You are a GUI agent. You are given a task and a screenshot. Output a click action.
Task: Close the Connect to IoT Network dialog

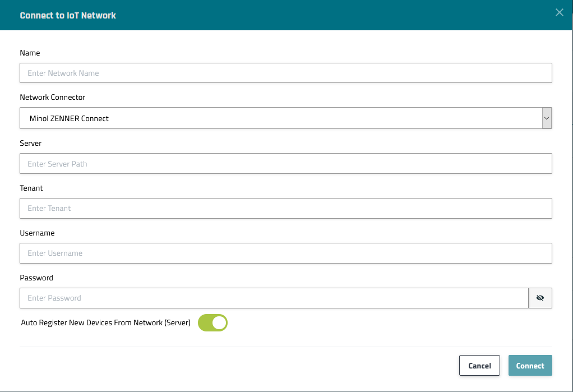tap(559, 13)
